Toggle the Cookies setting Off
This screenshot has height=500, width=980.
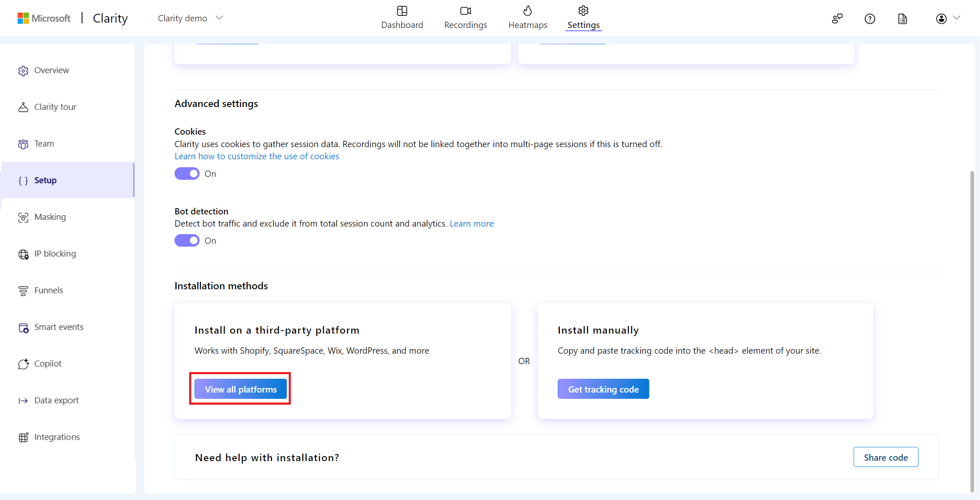click(187, 173)
